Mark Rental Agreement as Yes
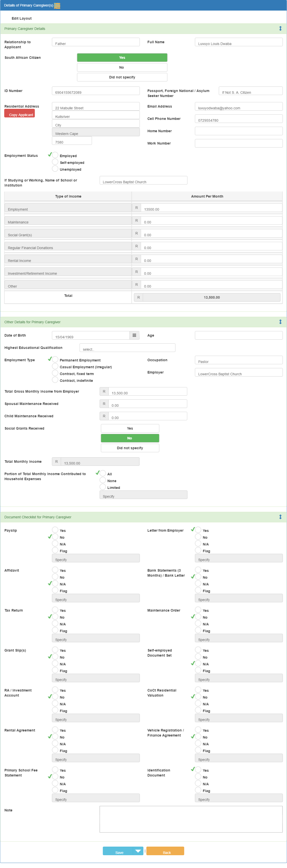287x868 pixels. point(55,729)
